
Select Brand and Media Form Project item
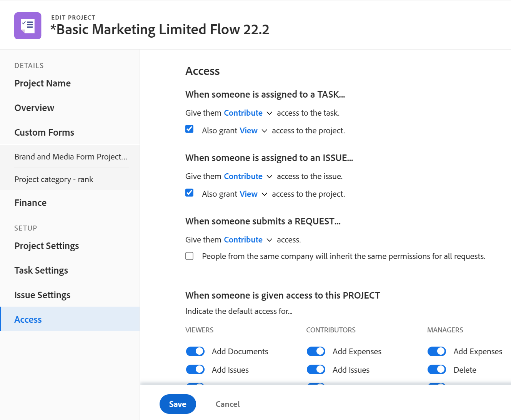(x=71, y=157)
